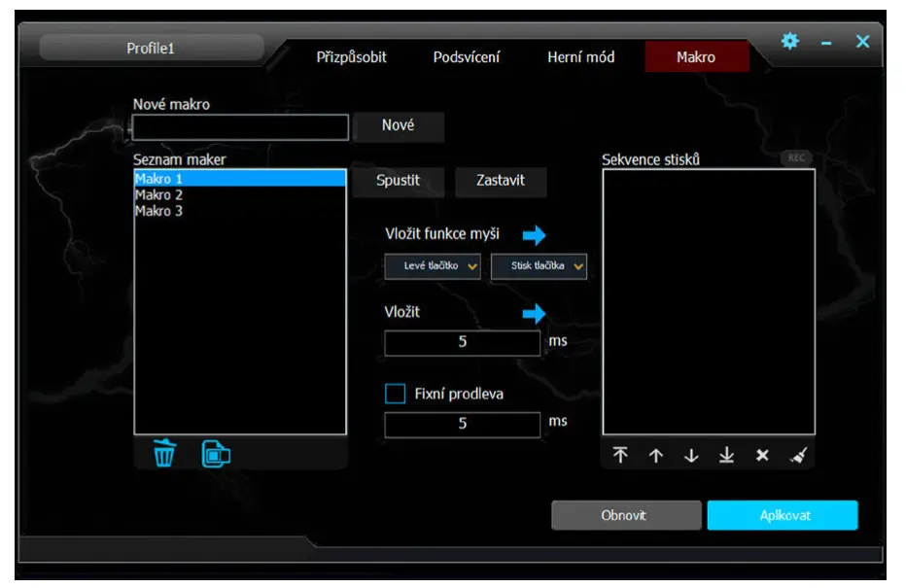Click the Fixní prodleva ms value field
This screenshot has height=588, width=906.
click(x=463, y=424)
